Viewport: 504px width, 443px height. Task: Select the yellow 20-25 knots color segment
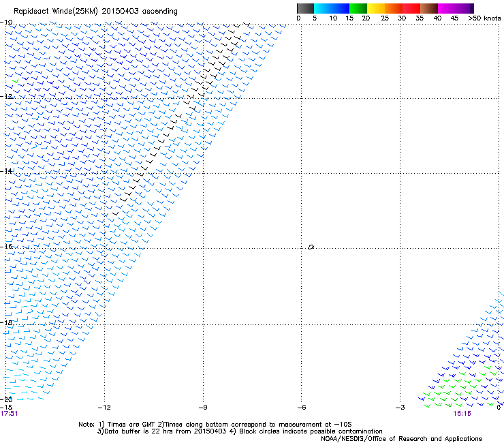click(x=376, y=8)
